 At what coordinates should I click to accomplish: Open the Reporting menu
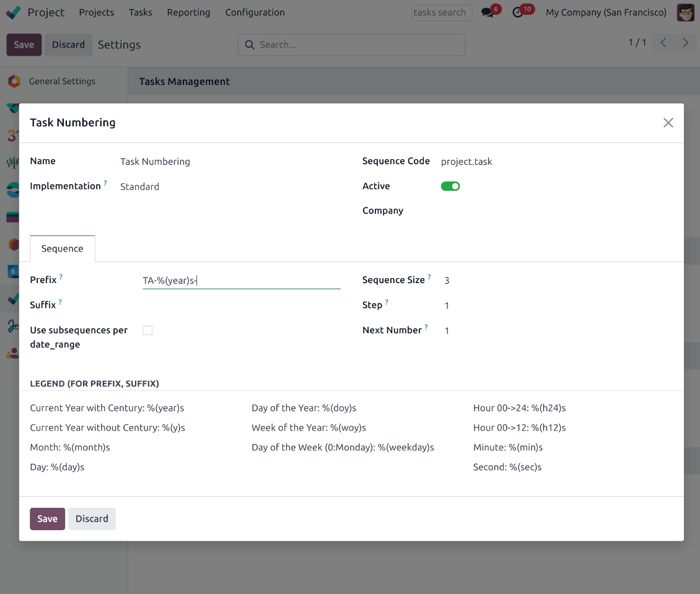click(188, 12)
